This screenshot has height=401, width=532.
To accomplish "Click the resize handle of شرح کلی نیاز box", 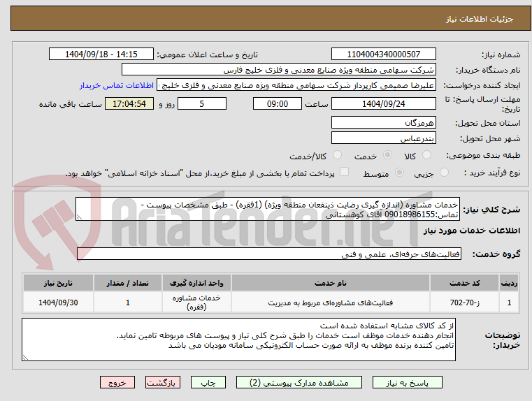I will [x=79, y=217].
